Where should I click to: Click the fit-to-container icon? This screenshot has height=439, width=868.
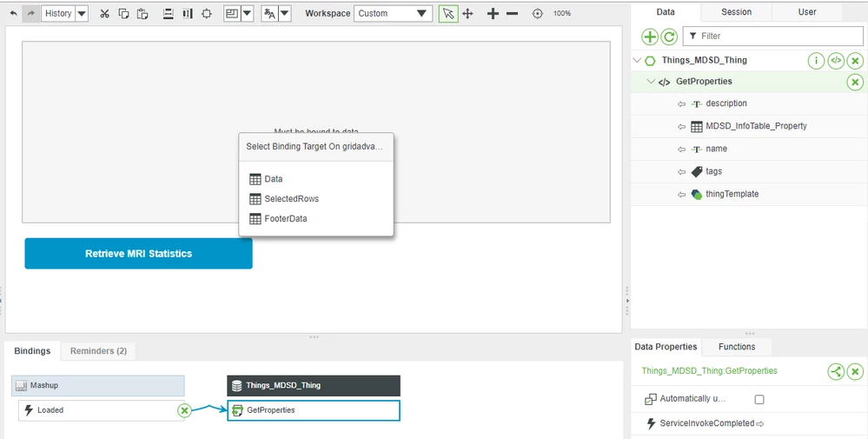tap(207, 13)
